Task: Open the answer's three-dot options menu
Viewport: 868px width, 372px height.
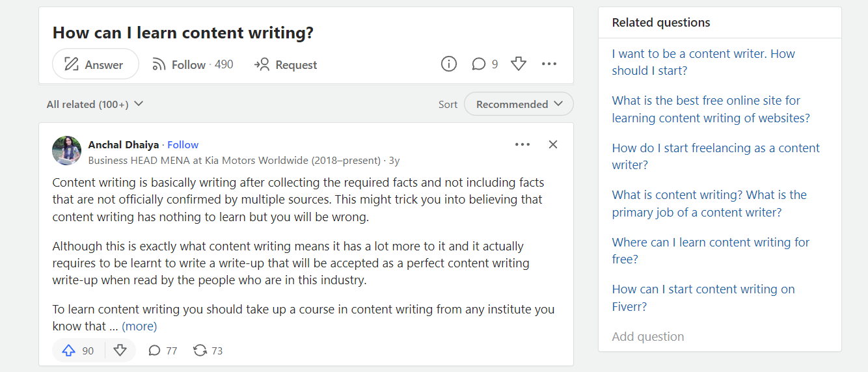Action: point(522,144)
